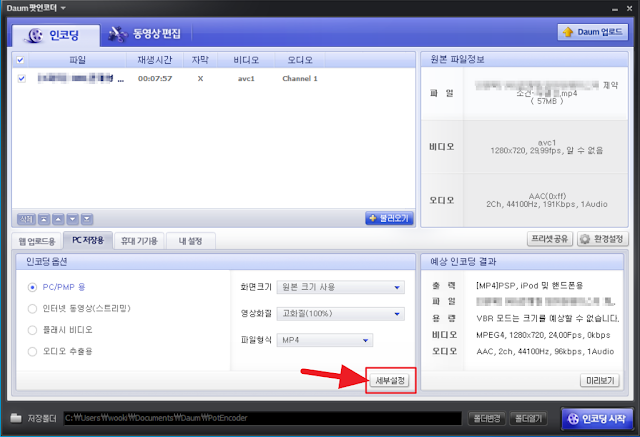The height and width of the screenshot is (437, 640).
Task: Uncheck the file row with duration 00:07:57
Action: click(x=22, y=78)
